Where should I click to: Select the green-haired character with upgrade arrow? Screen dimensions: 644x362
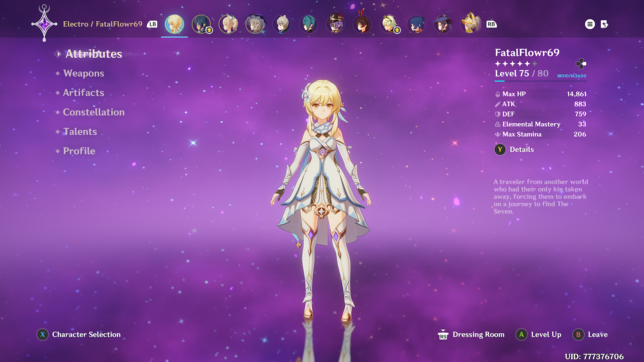pos(389,24)
